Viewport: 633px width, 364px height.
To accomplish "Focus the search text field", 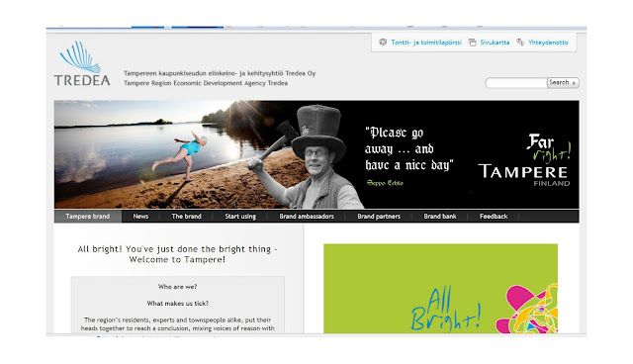I will pyautogui.click(x=516, y=83).
